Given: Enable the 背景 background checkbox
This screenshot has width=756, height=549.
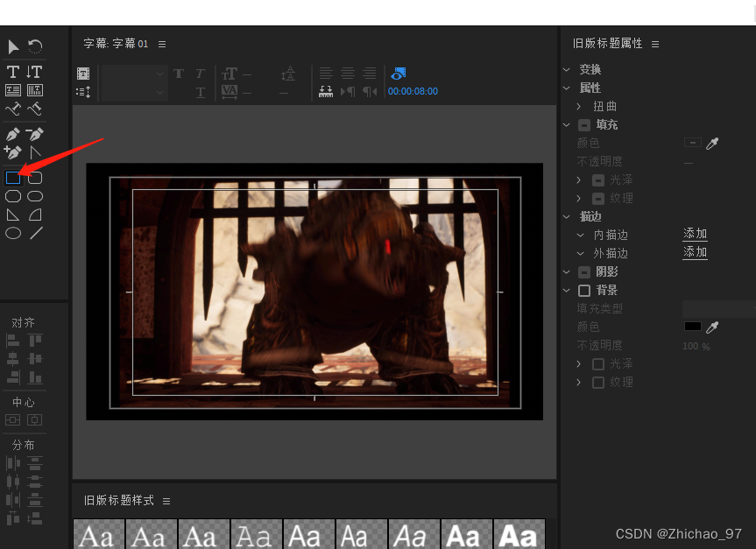Looking at the screenshot, I should click(584, 291).
